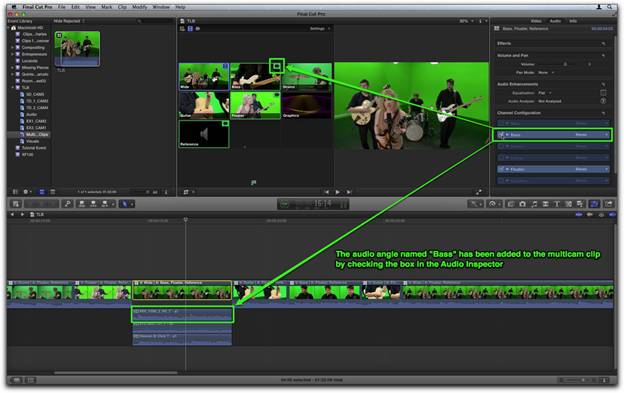Image resolution: width=624 pixels, height=393 pixels.
Task: Open the Clip menu
Action: (x=122, y=7)
